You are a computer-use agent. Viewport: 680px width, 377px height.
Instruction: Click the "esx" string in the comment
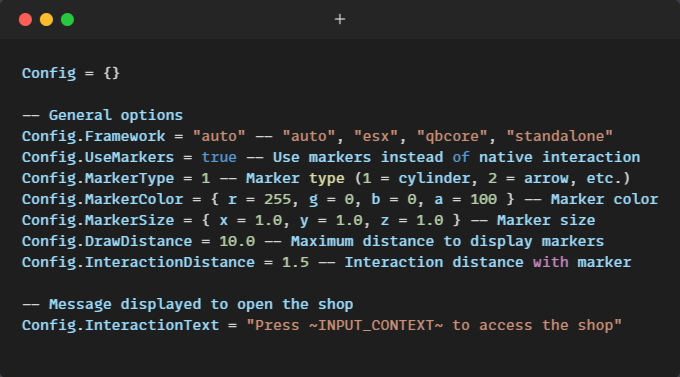coord(376,136)
